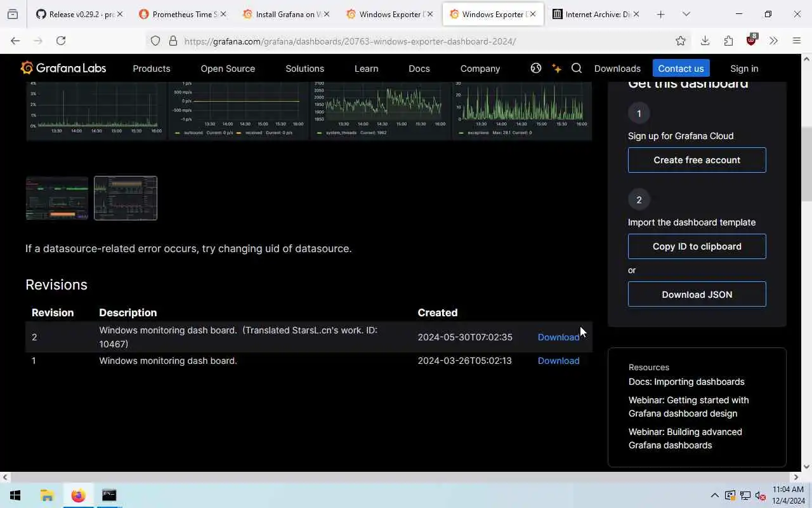
Task: Click the muted volume tray icon
Action: click(x=760, y=495)
